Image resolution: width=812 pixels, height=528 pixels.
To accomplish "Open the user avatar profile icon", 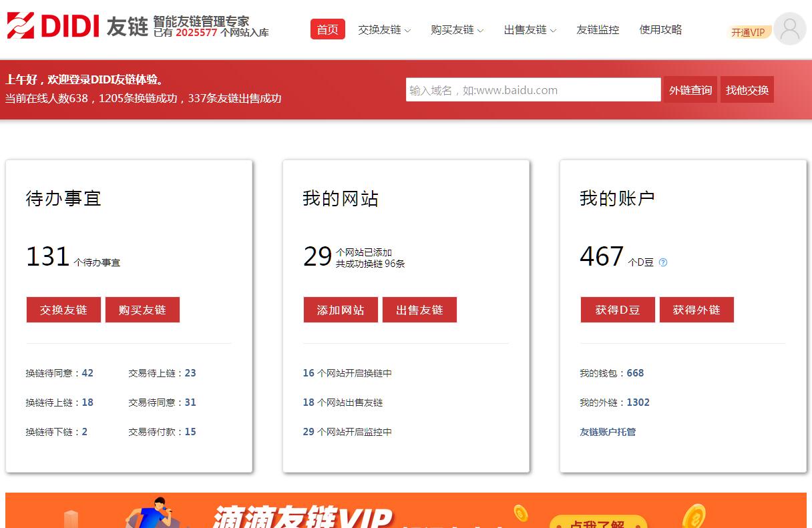I will (x=789, y=29).
